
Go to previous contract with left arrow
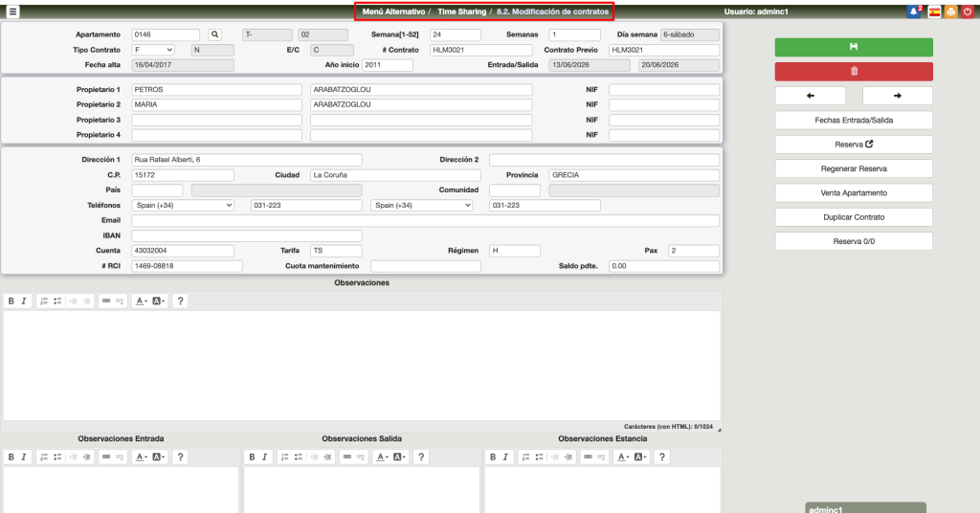coord(810,96)
